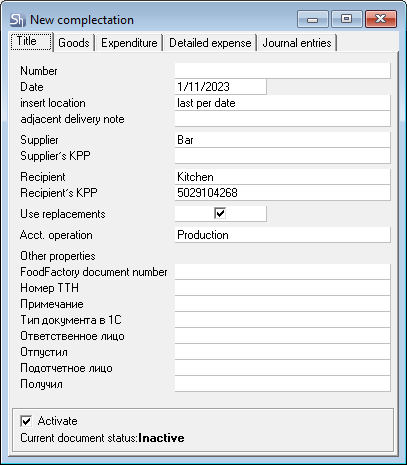Screen dimensions: 407x465
Task: Open the Expenditure tab
Action: pos(129,43)
